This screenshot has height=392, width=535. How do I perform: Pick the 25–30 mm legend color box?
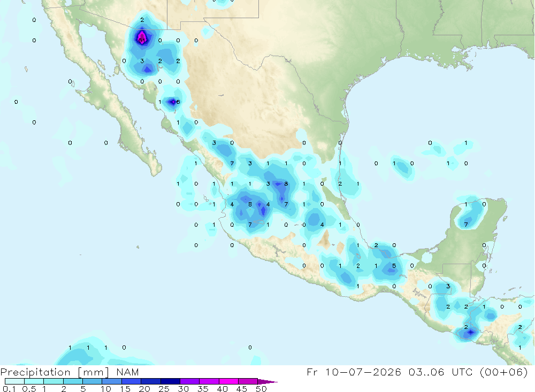pyautogui.click(x=170, y=381)
